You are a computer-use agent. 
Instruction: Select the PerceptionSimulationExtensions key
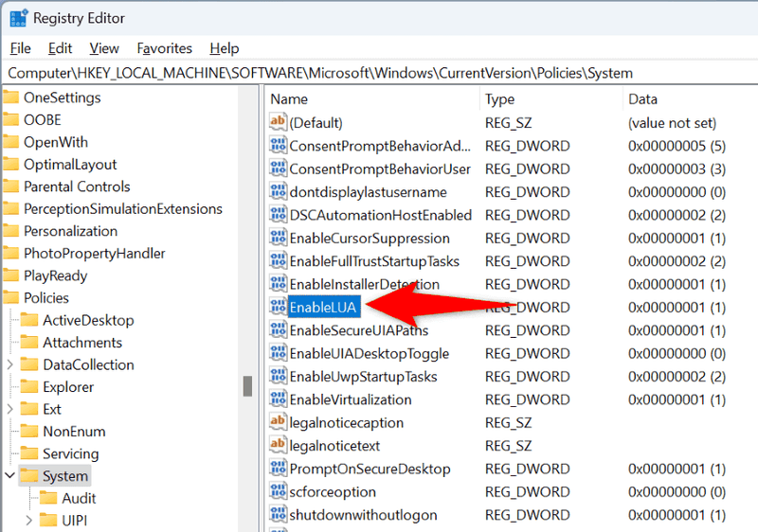123,208
